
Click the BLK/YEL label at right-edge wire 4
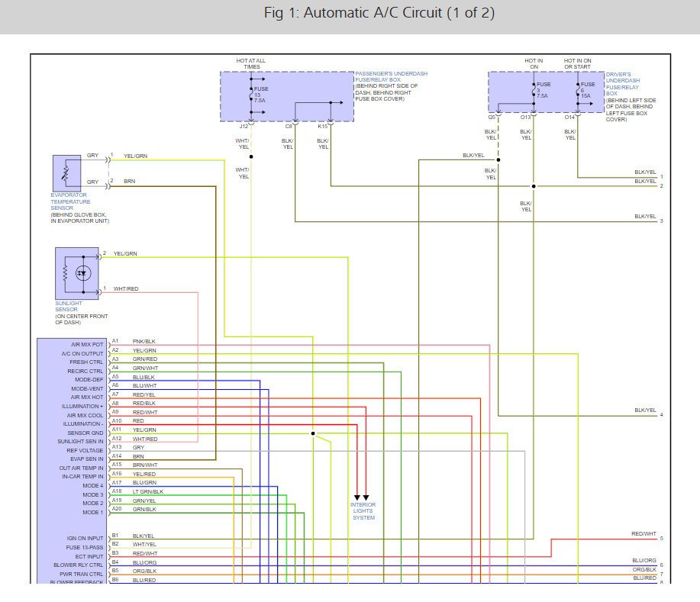coord(645,410)
